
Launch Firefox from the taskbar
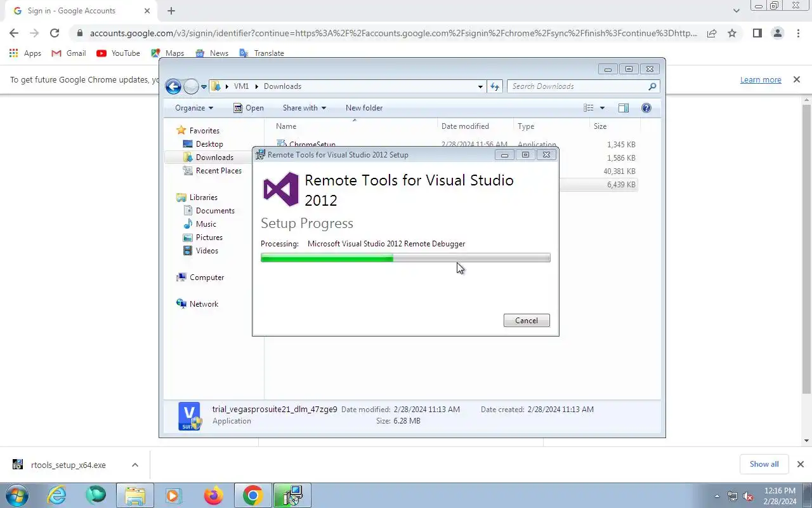tap(213, 496)
